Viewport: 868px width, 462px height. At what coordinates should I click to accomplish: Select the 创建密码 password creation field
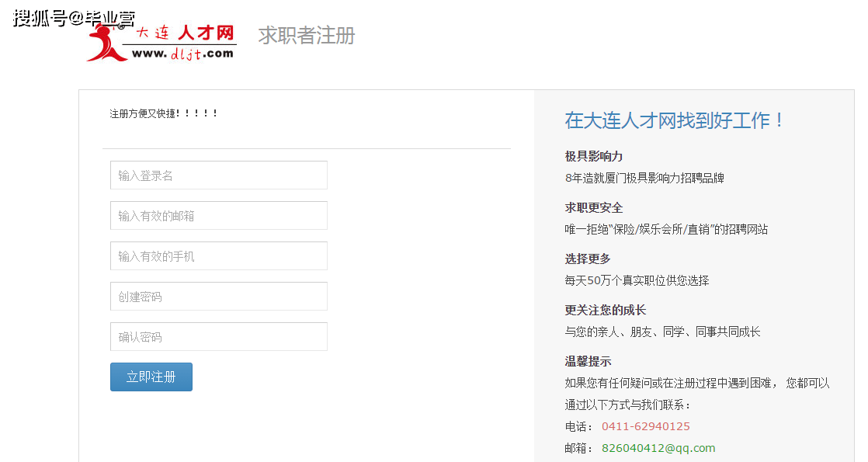(218, 296)
